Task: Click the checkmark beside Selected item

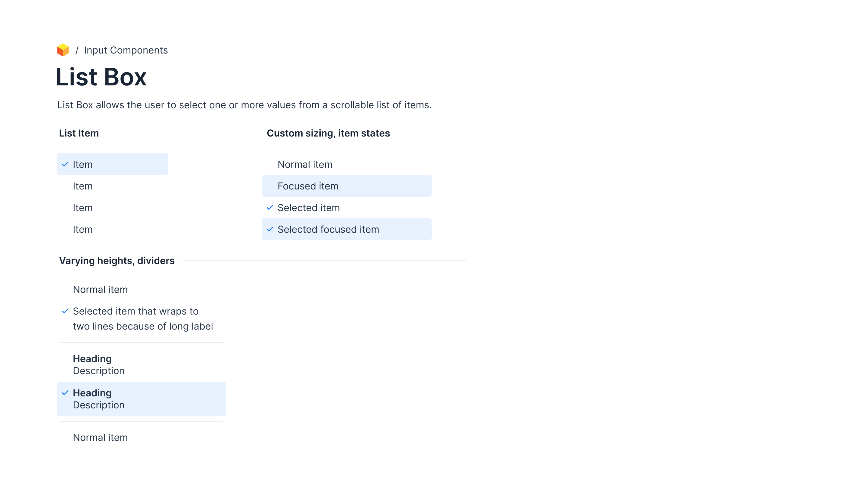Action: [x=270, y=207]
